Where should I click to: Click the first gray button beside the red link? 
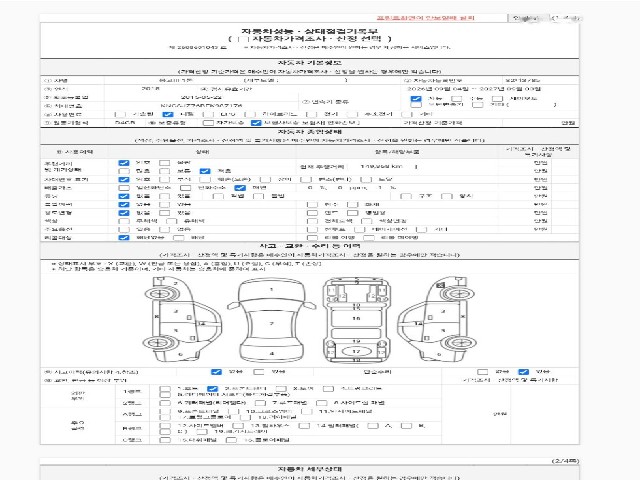[x=527, y=18]
